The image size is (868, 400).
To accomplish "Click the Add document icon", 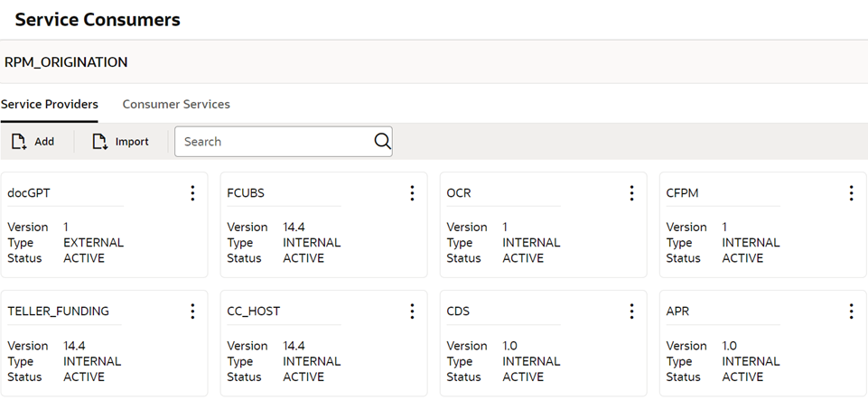I will click(x=19, y=142).
